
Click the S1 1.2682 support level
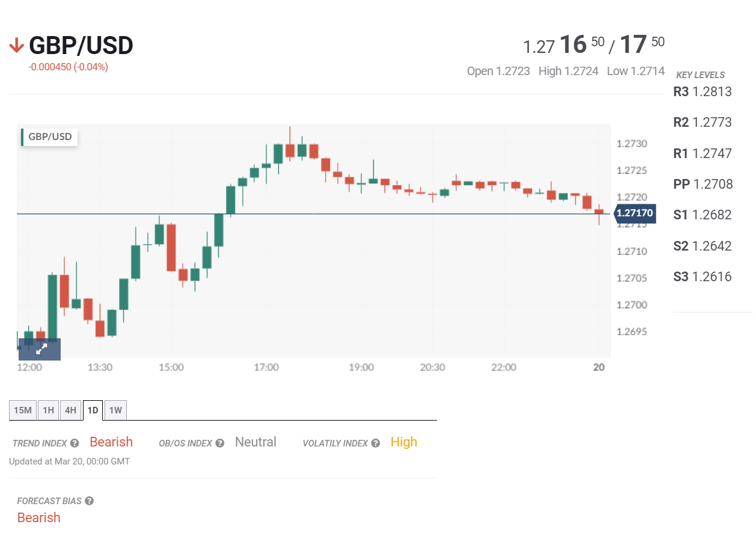pos(703,215)
